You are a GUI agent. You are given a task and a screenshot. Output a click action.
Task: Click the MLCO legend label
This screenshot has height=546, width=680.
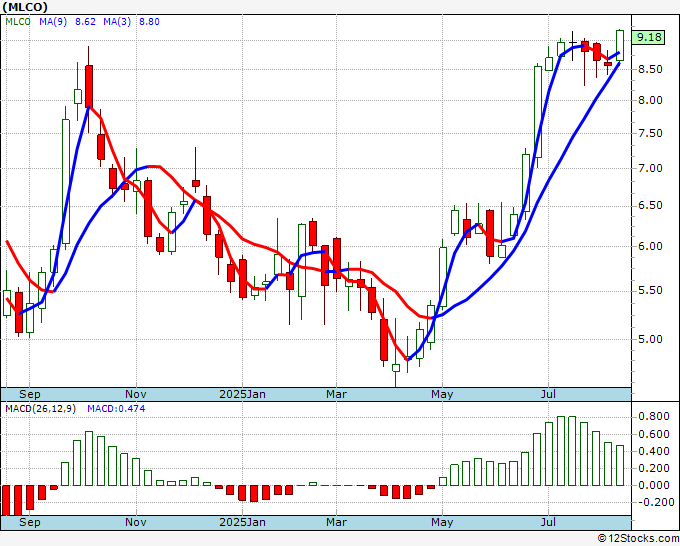[18, 22]
